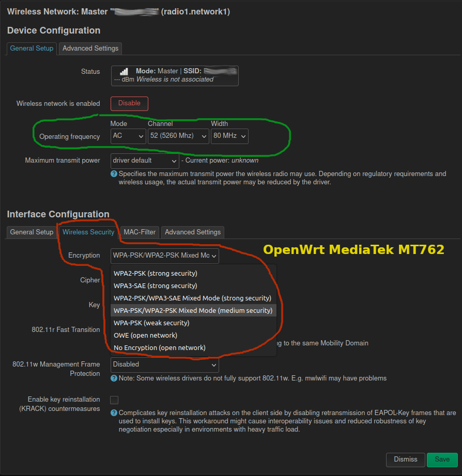The width and height of the screenshot is (462, 476).
Task: Click help icon beside KRACK countermeasures description
Action: pyautogui.click(x=114, y=413)
